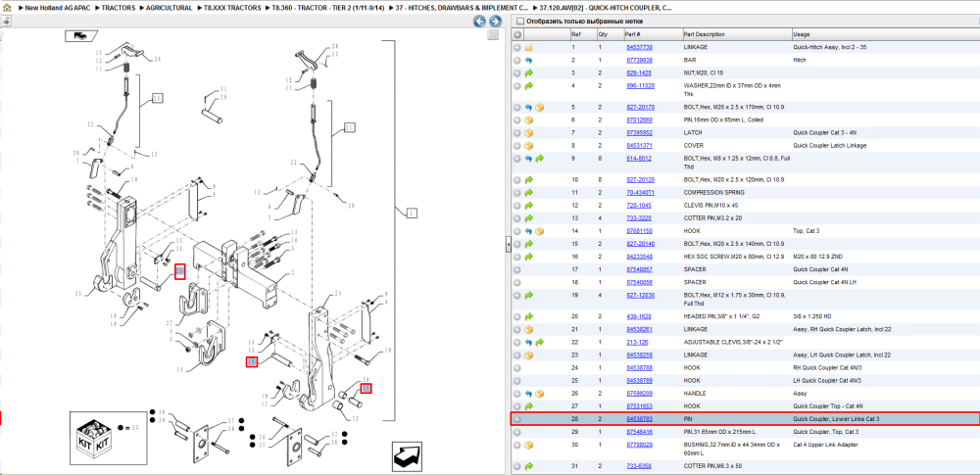Click the blue arrow icon in the BAR row
Viewport: 980px width, 475px height.
[x=529, y=60]
